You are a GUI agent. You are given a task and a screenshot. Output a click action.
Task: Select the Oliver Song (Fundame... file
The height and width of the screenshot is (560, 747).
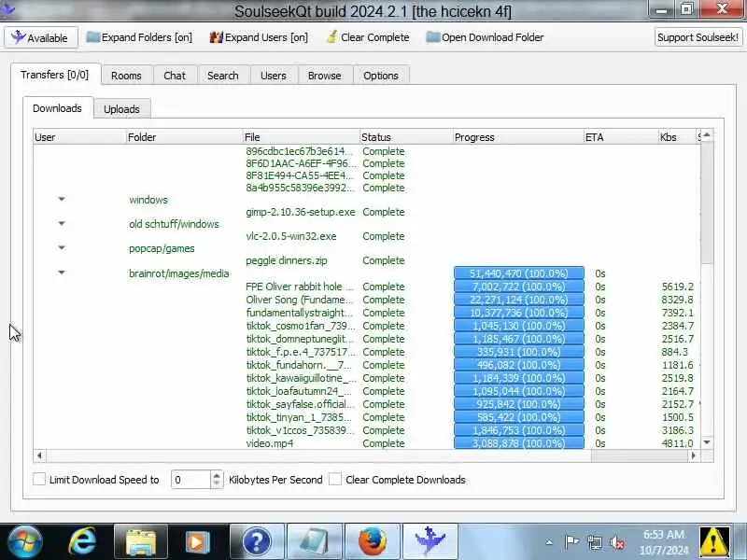click(x=367, y=300)
